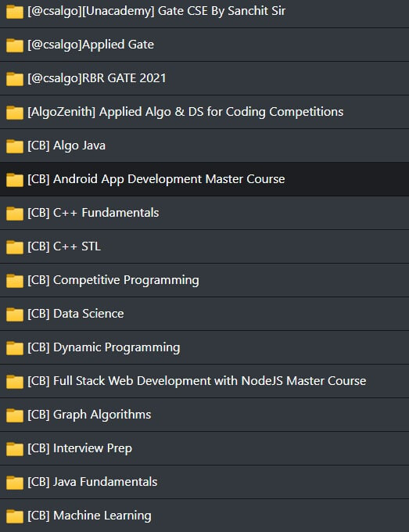Open Gate CSE By Sanchit Sir folder

click(x=205, y=12)
